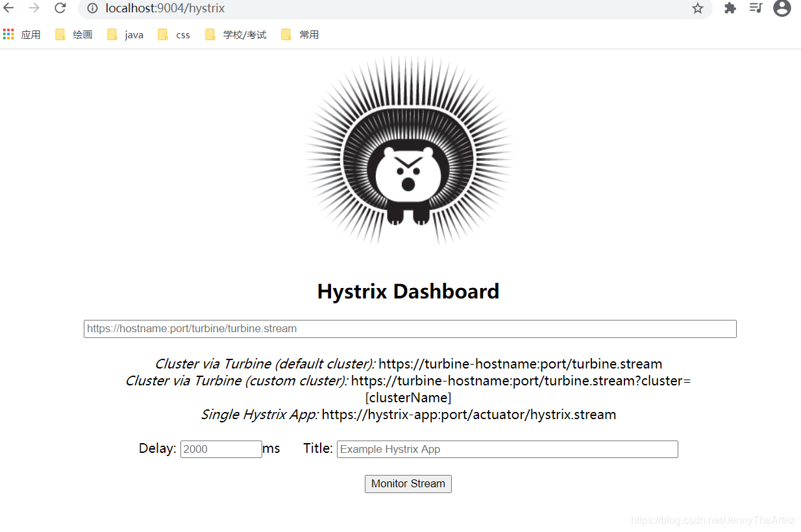Click the Hystrix hedgehog logo image
This screenshot has width=801, height=532.
pyautogui.click(x=409, y=151)
